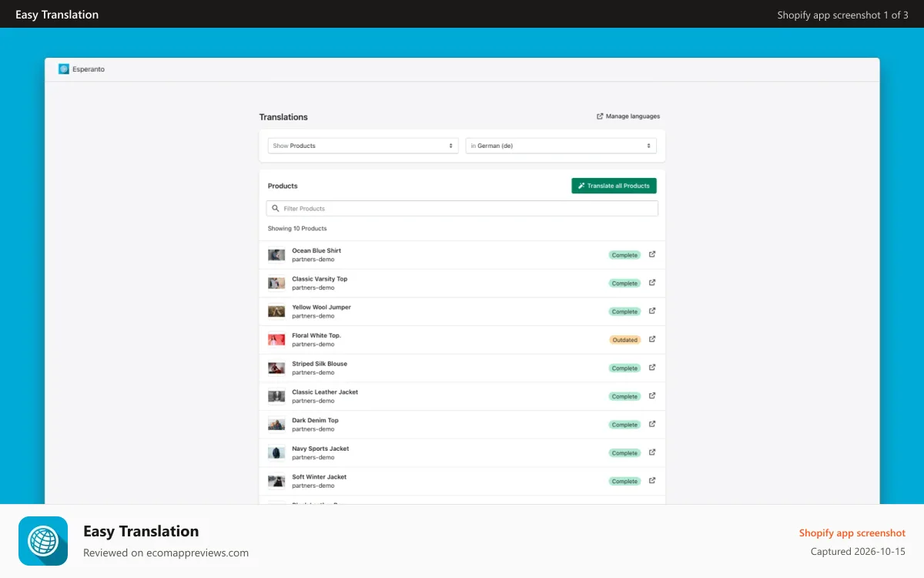The image size is (924, 578).
Task: Select Yellow Wool Jumper thumbnail
Action: [x=276, y=311]
